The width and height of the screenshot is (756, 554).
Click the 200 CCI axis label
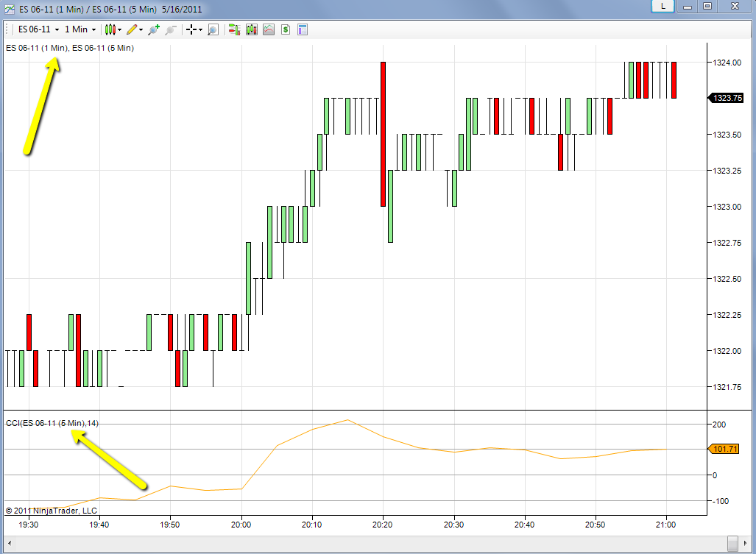tap(719, 425)
